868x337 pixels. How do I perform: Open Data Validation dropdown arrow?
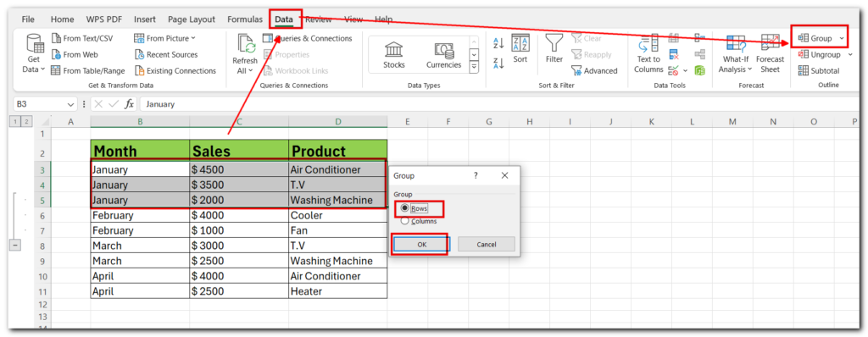point(685,70)
